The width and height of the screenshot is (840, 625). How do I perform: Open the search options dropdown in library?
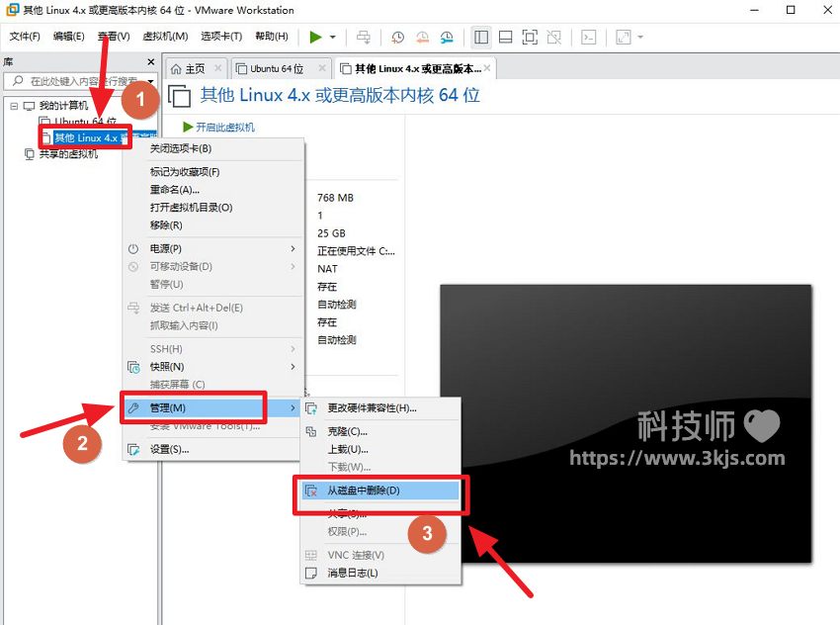click(x=149, y=82)
